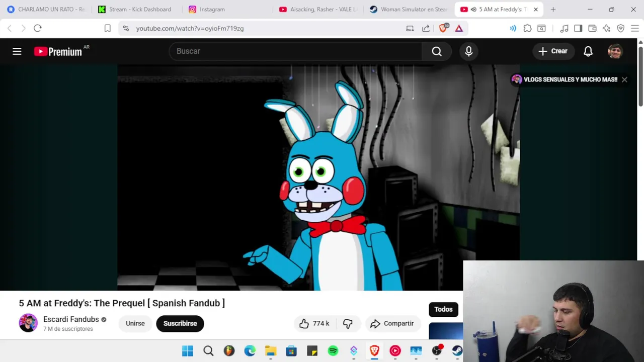Switch to the CHARLAMO UN RATO tab
This screenshot has width=644, height=362.
point(46,9)
